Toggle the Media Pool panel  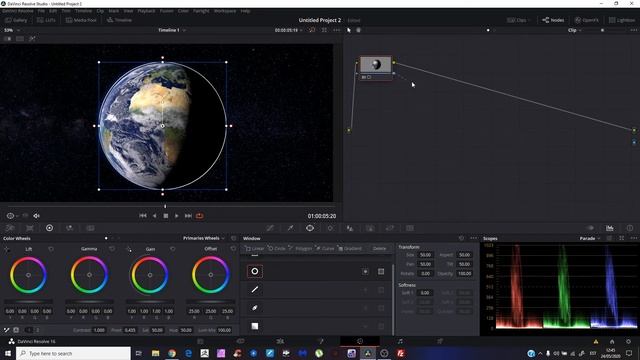81,20
